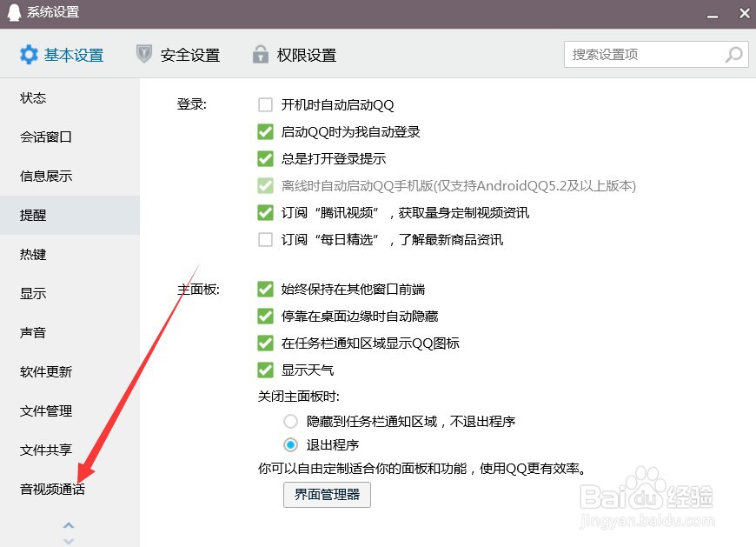The image size is (756, 547).
Task: Click the QQ penguin logo in title bar
Action: tap(15, 12)
